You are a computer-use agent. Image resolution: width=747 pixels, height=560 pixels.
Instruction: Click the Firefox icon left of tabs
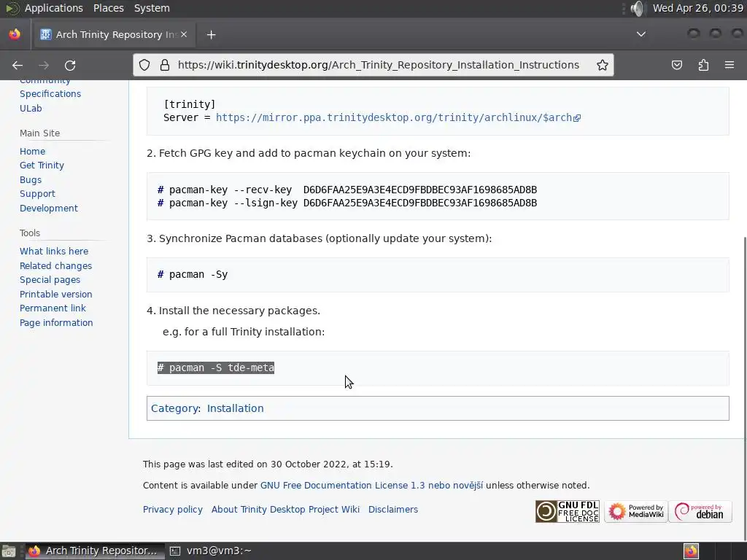click(x=15, y=34)
